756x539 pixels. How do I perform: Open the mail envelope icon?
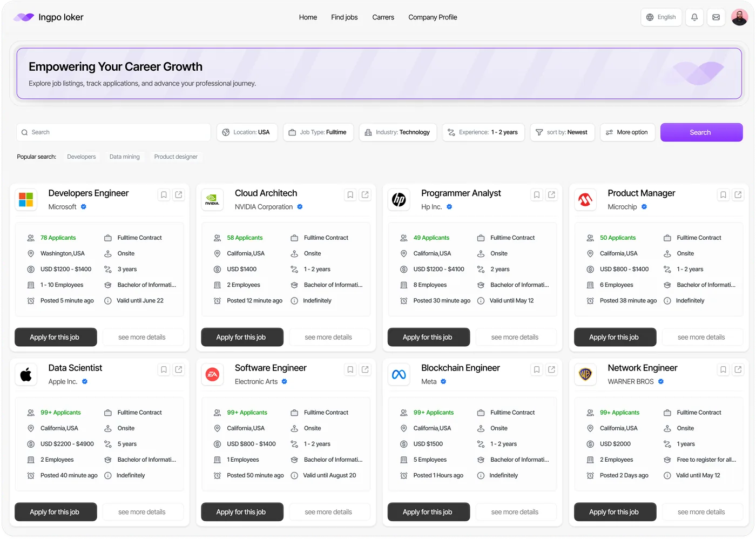(716, 17)
